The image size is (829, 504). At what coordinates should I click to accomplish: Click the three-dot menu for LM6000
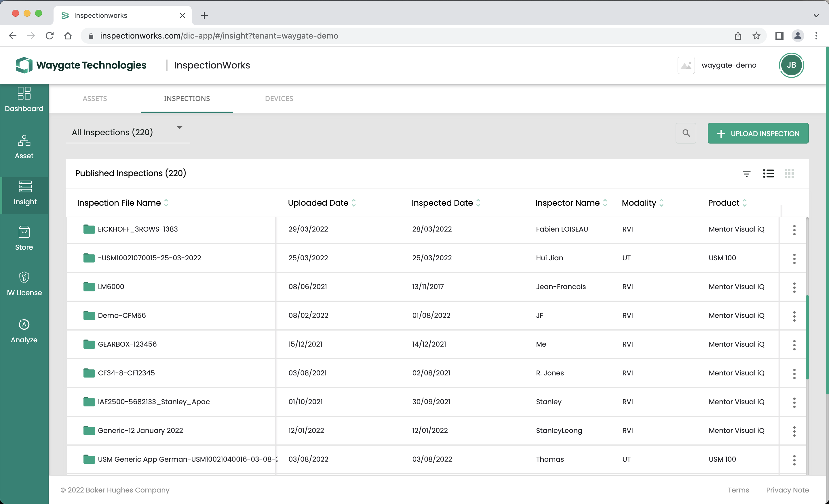(794, 287)
